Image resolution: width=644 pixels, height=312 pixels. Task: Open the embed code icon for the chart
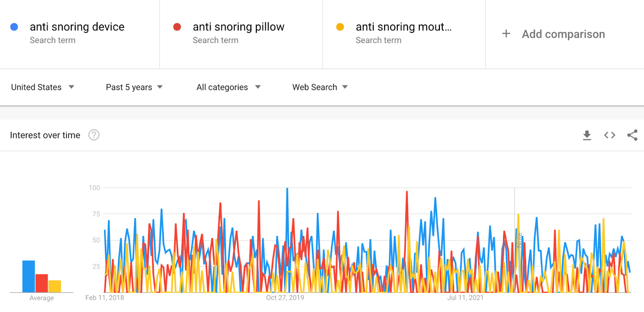(609, 135)
